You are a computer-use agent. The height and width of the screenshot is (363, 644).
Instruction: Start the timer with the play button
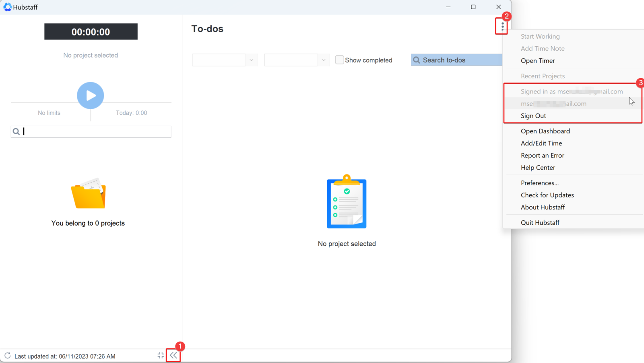91,95
